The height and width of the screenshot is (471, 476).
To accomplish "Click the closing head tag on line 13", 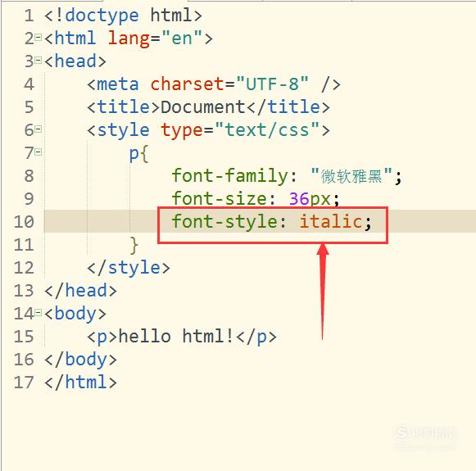I will click(x=80, y=291).
